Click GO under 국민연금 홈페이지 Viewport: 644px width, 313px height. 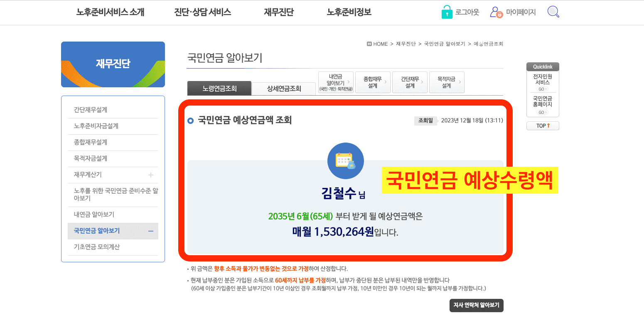tap(543, 112)
